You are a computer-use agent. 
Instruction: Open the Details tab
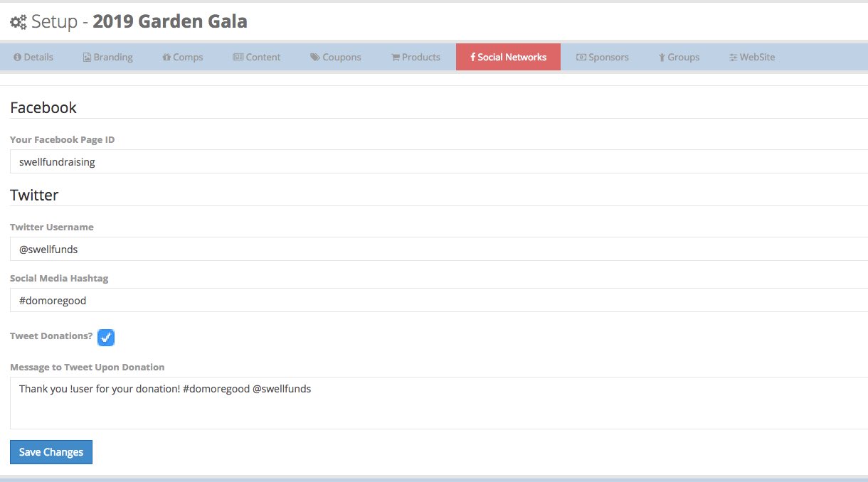click(x=33, y=58)
